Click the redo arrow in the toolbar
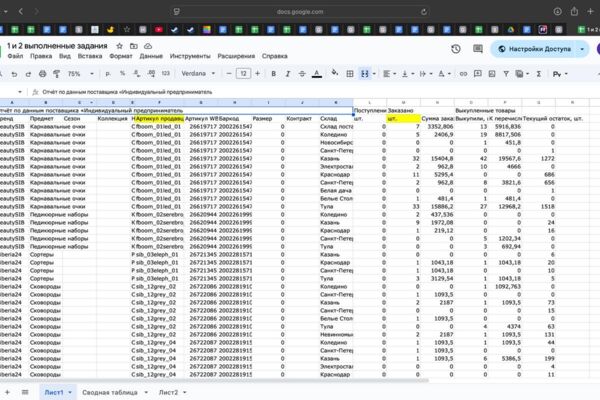The image size is (600, 400). (28, 74)
